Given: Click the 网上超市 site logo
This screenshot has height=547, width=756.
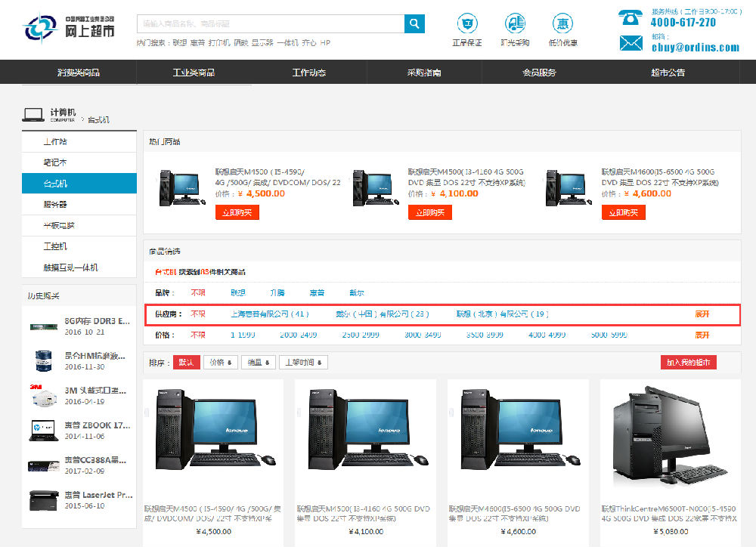Looking at the screenshot, I should [x=69, y=27].
